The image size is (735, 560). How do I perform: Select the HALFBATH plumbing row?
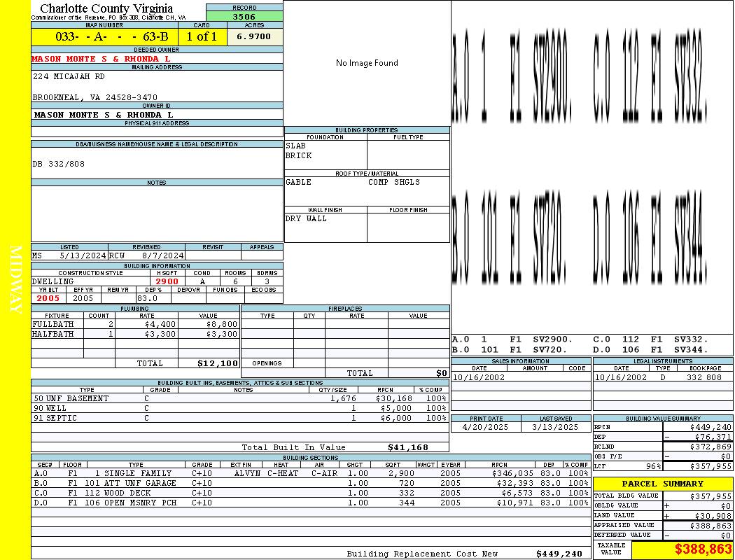click(x=136, y=334)
